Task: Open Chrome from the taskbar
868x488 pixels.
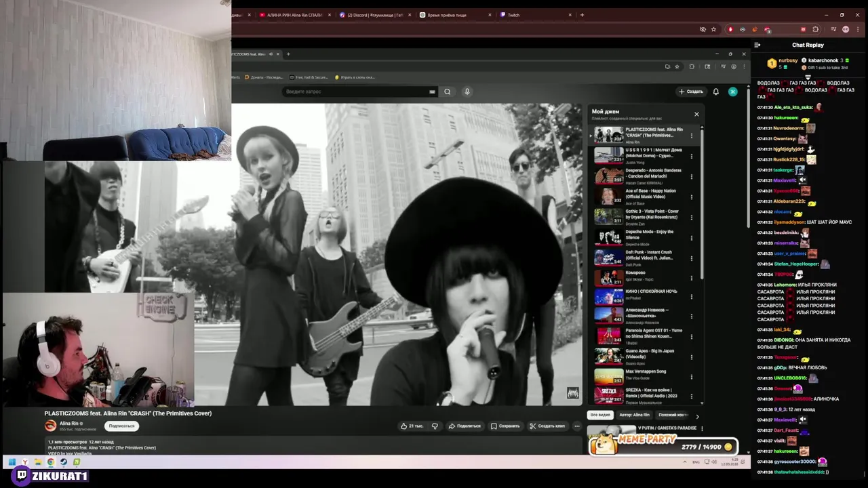Action: 51,462
